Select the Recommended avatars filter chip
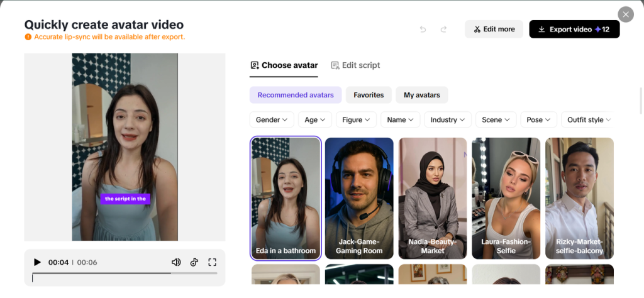This screenshot has height=298, width=644. (296, 95)
